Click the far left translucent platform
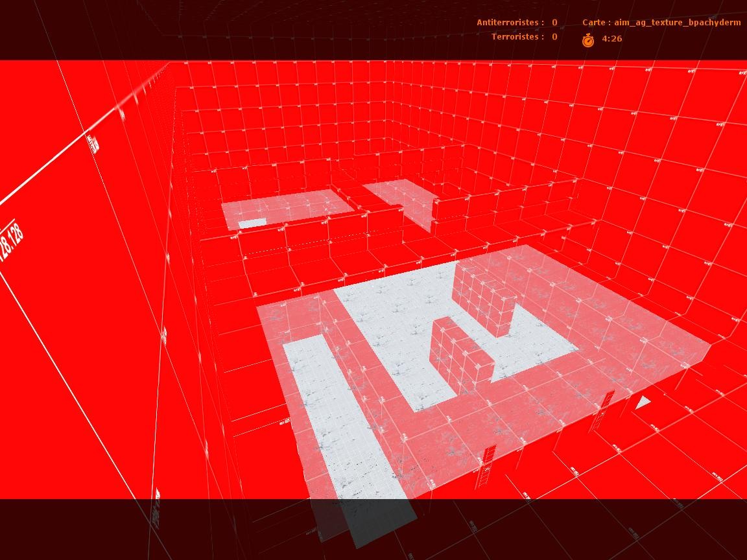The image size is (747, 560). tap(287, 209)
